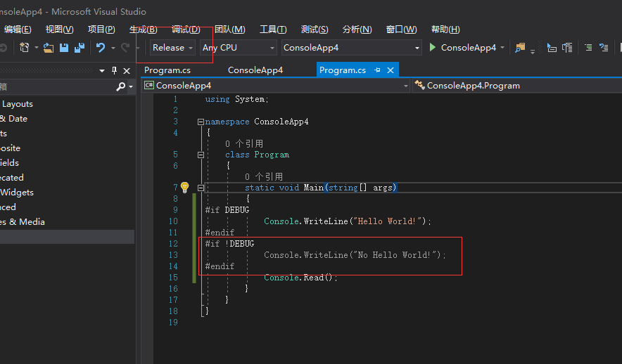
Task: Undo the last edit with the Undo icon
Action: (x=101, y=48)
